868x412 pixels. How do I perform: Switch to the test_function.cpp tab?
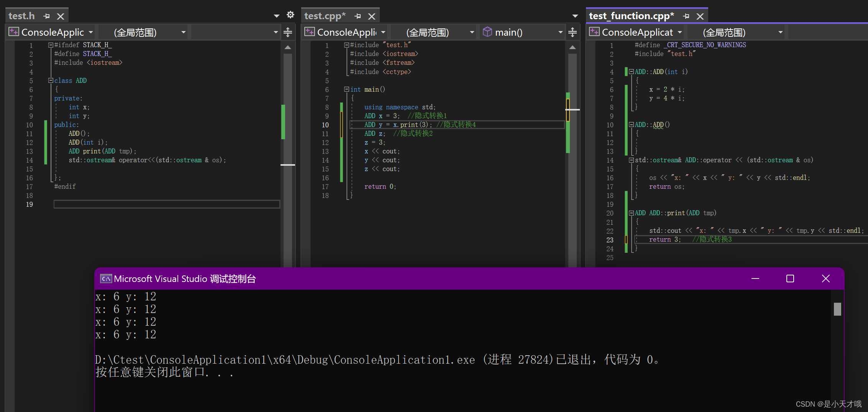(631, 16)
